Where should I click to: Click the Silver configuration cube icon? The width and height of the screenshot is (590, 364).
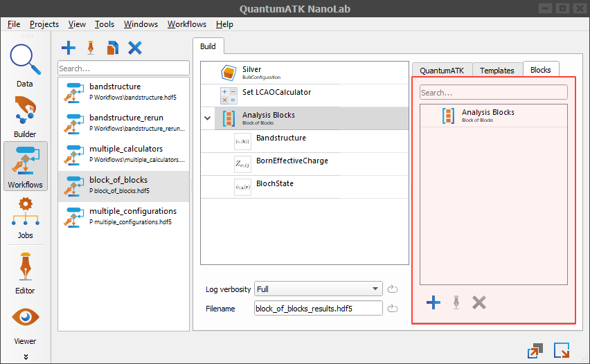(229, 73)
